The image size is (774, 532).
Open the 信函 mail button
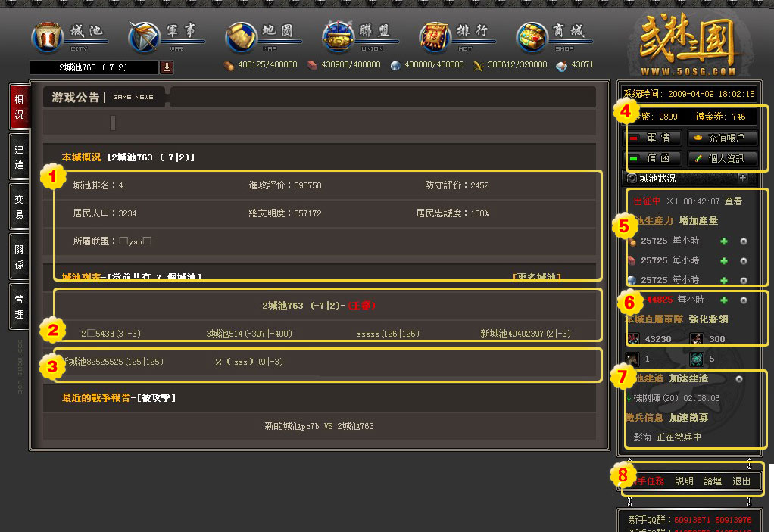(654, 158)
